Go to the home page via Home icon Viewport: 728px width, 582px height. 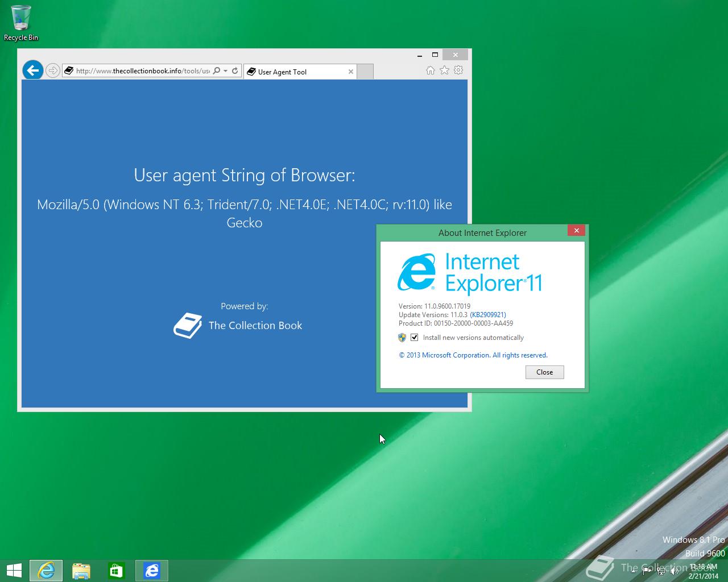[431, 70]
